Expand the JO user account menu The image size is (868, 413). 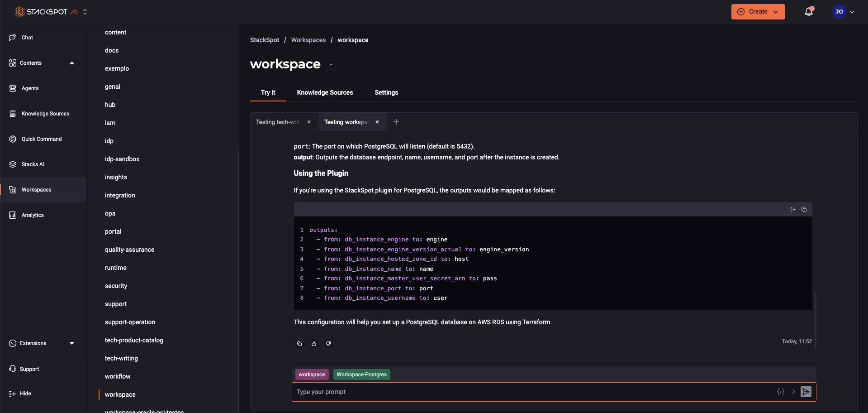click(x=852, y=12)
